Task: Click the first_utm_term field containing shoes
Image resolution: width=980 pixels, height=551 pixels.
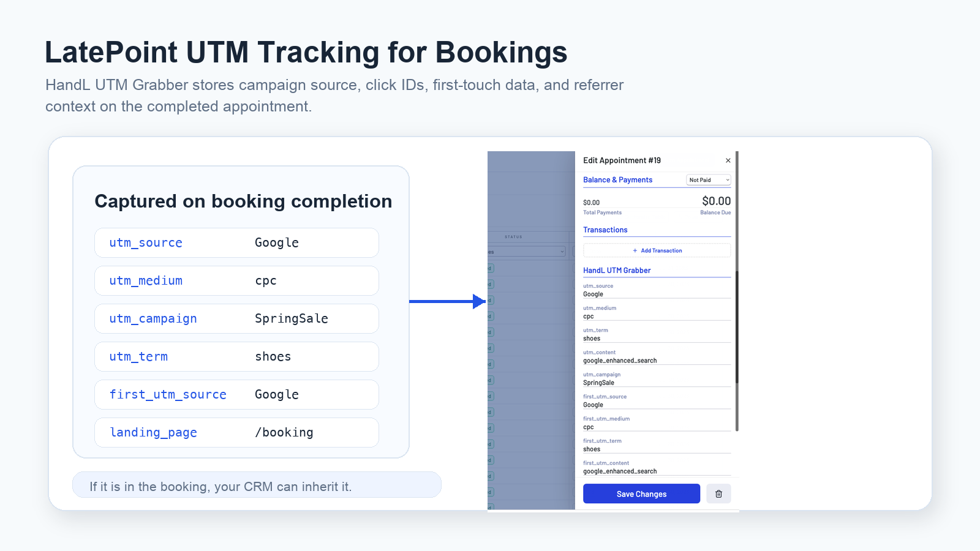Action: (x=657, y=449)
